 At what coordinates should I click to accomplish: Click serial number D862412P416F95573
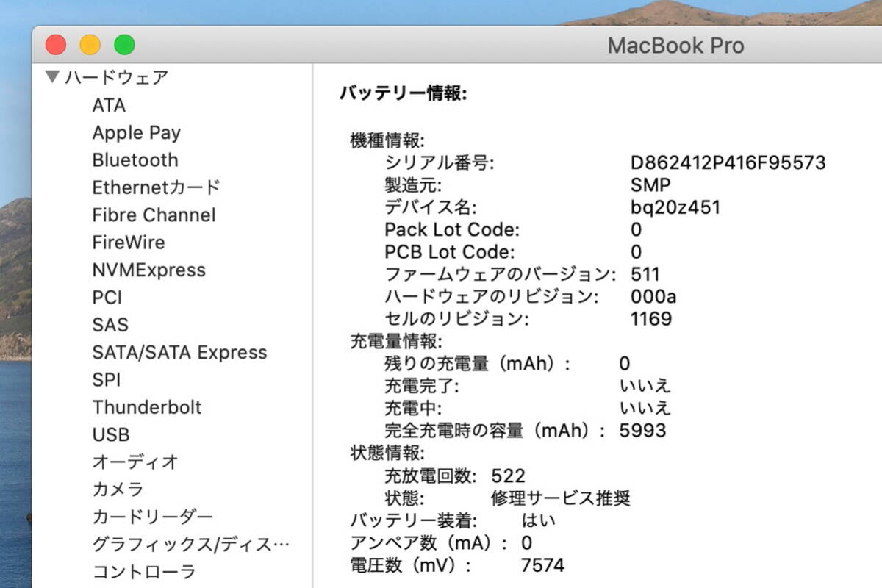[x=728, y=162]
